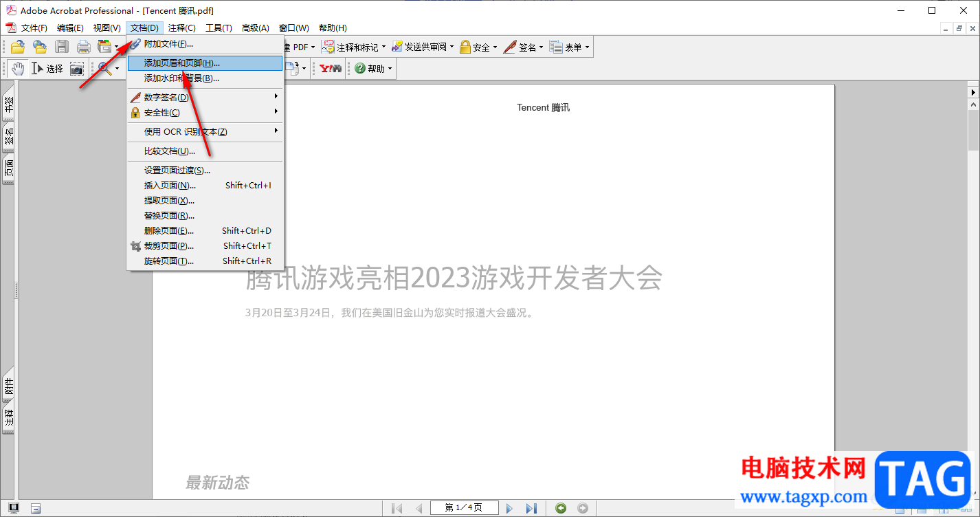Open 使用 OCR 识别文本(Z) submenu

(205, 132)
